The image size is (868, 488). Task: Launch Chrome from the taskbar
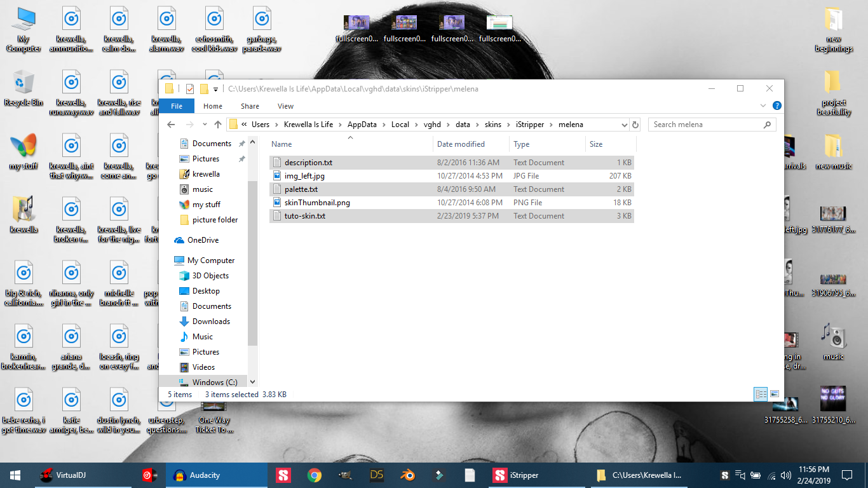point(314,475)
